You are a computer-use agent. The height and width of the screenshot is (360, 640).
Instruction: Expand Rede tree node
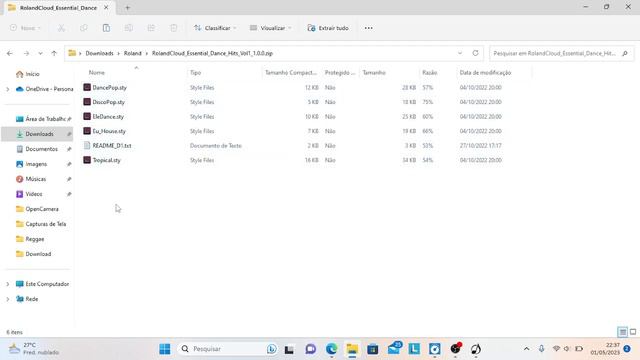point(8,299)
